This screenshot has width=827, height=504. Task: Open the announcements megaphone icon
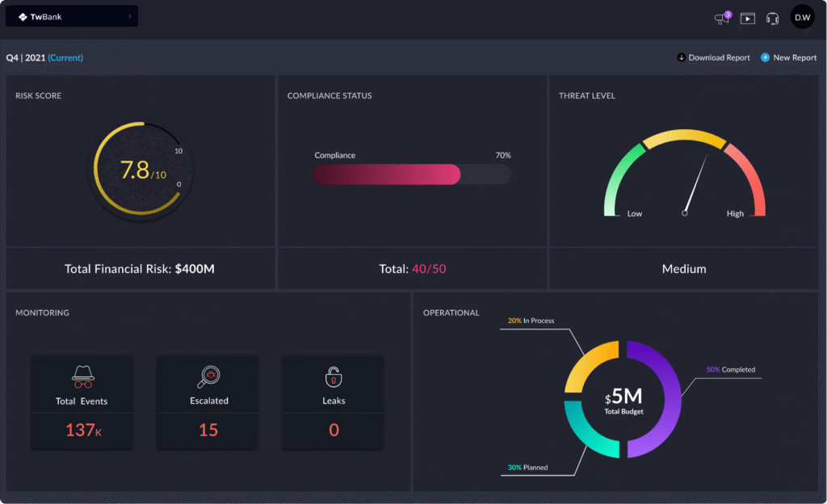click(x=721, y=18)
